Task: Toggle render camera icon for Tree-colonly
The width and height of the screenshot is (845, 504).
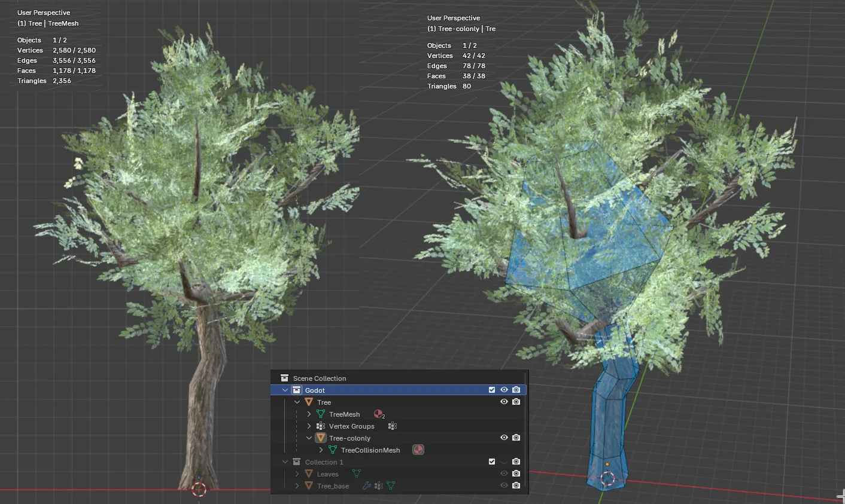Action: [516, 438]
